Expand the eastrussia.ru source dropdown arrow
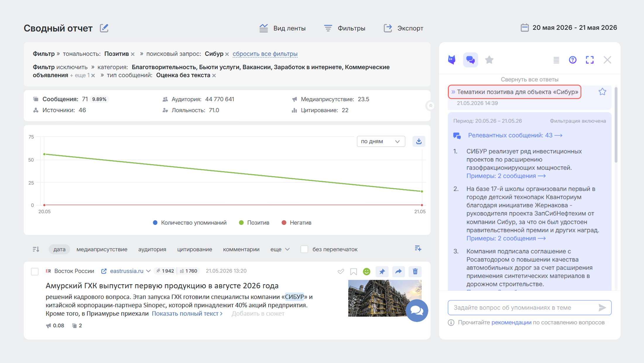The image size is (644, 363). [x=148, y=271]
